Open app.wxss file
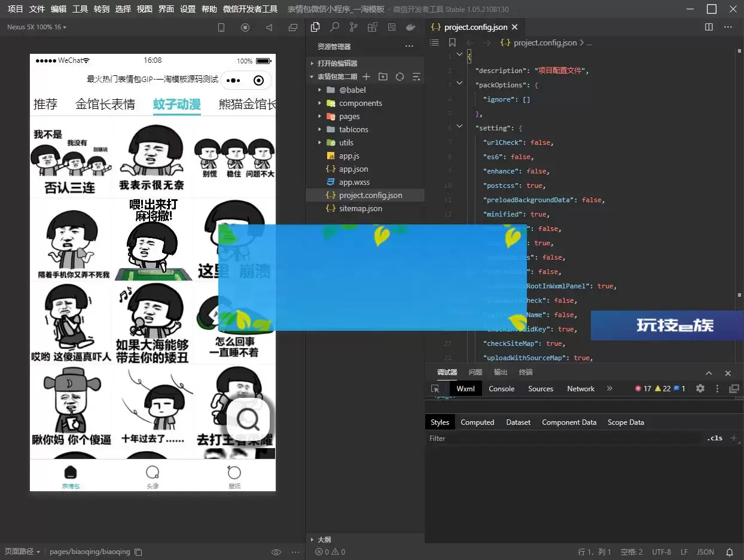This screenshot has width=744, height=560. [355, 182]
